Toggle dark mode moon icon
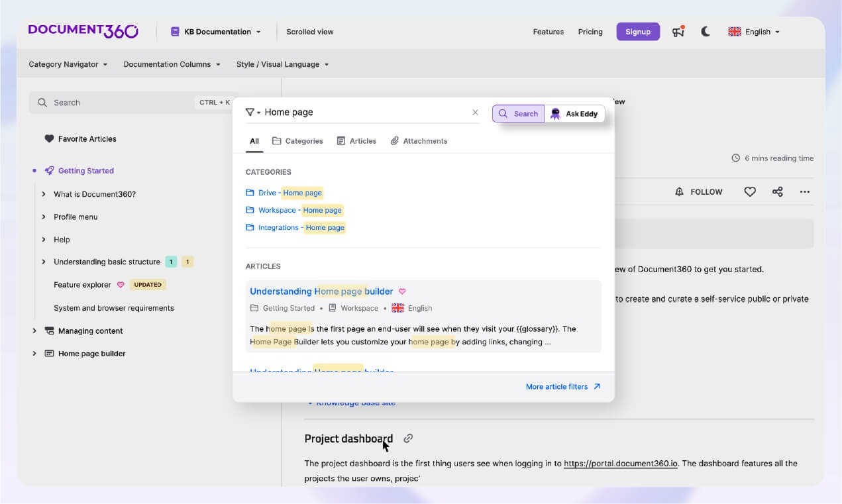The image size is (842, 504). pyautogui.click(x=706, y=31)
